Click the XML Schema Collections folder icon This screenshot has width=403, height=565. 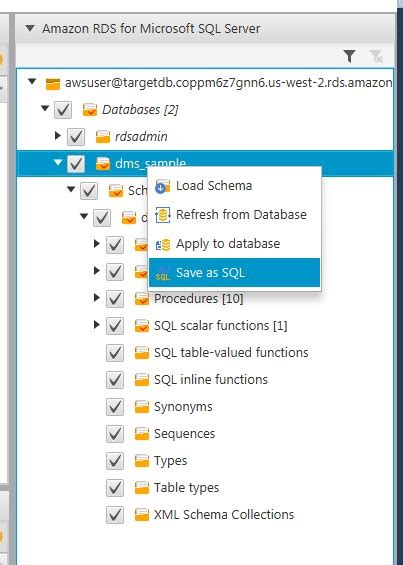[x=142, y=515]
